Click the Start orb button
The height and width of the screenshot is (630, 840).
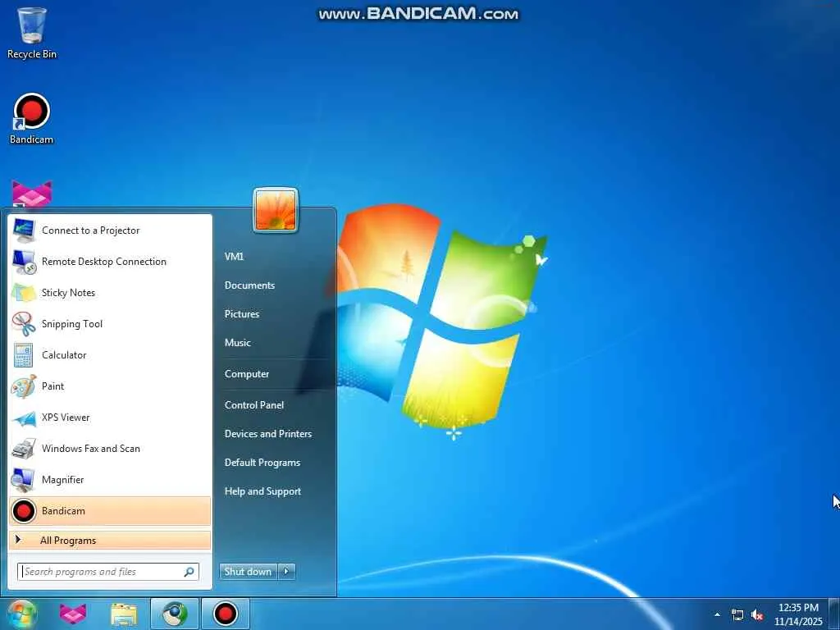(21, 614)
